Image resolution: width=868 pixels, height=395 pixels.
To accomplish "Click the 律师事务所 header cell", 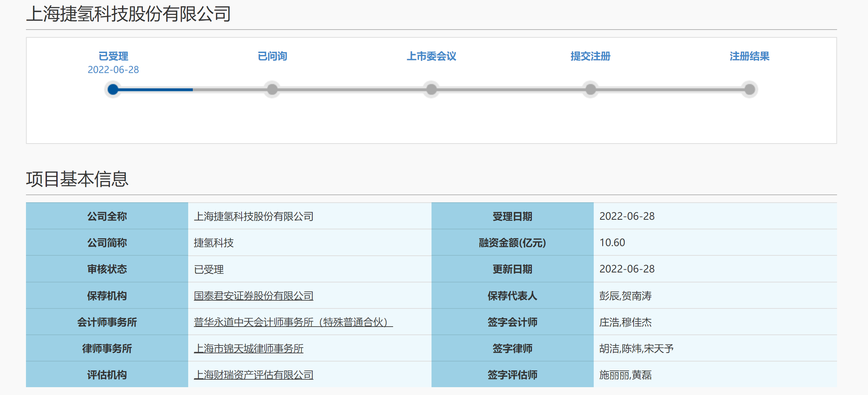I will pyautogui.click(x=107, y=348).
